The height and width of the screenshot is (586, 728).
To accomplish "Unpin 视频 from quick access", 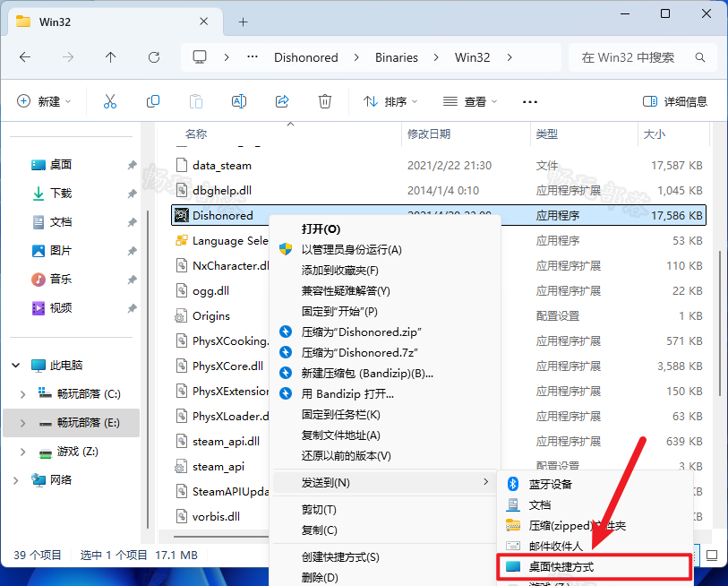I will point(133,308).
